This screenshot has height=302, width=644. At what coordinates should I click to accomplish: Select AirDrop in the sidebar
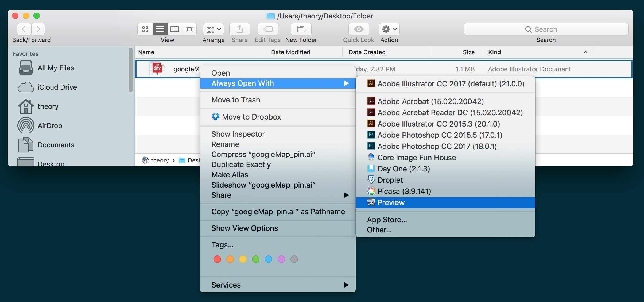coord(50,125)
